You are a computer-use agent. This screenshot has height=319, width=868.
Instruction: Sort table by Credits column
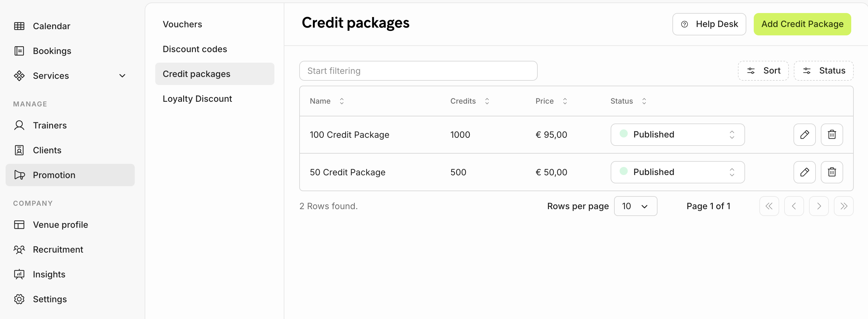point(486,101)
